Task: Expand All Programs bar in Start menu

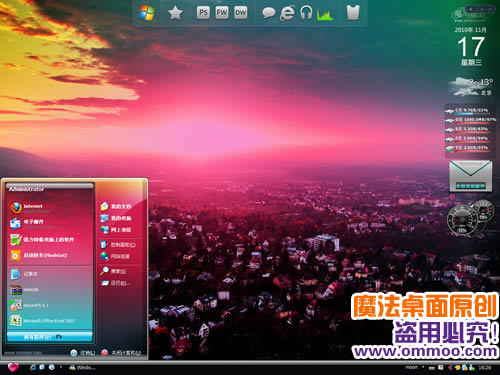Action: [x=49, y=337]
